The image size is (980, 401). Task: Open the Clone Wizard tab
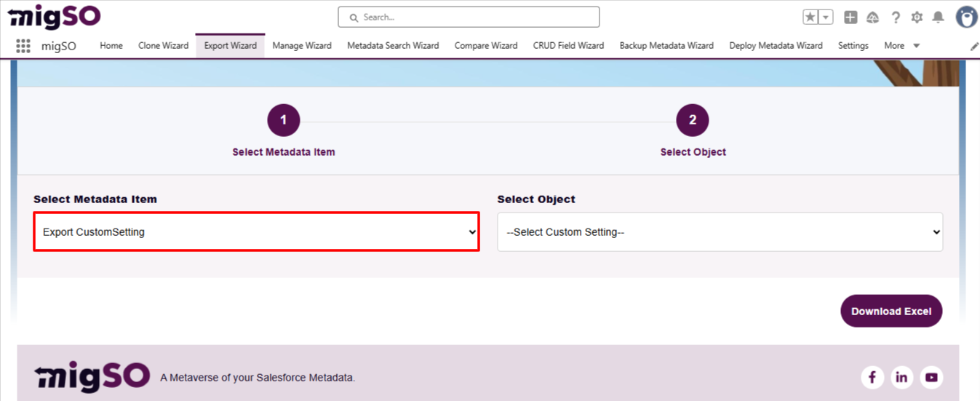click(x=164, y=46)
